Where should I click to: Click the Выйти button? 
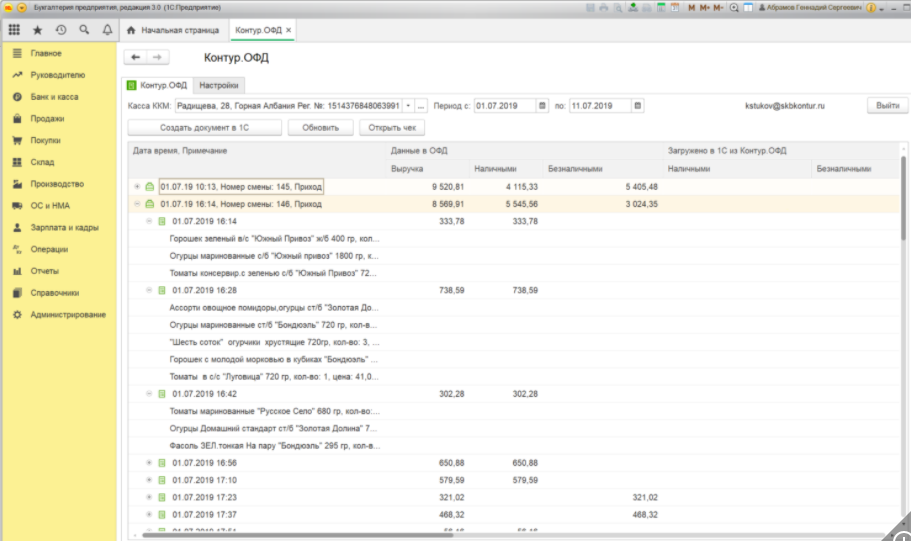887,105
